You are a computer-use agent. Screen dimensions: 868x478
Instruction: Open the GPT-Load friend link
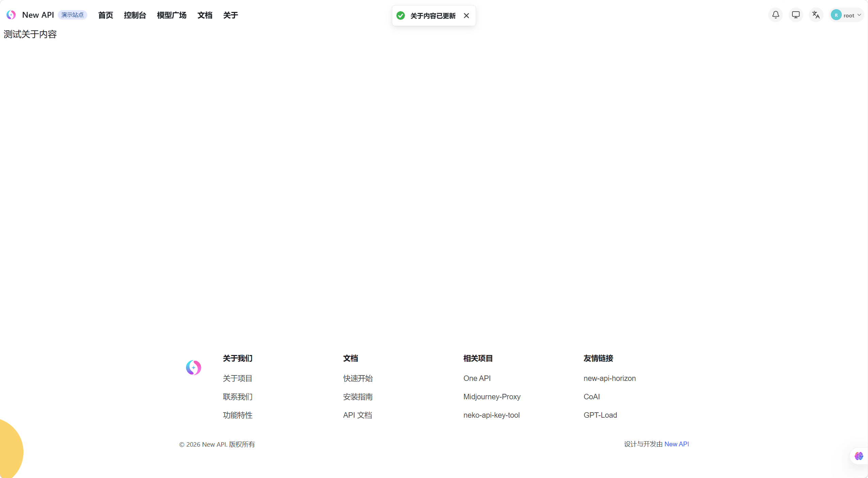tap(600, 415)
